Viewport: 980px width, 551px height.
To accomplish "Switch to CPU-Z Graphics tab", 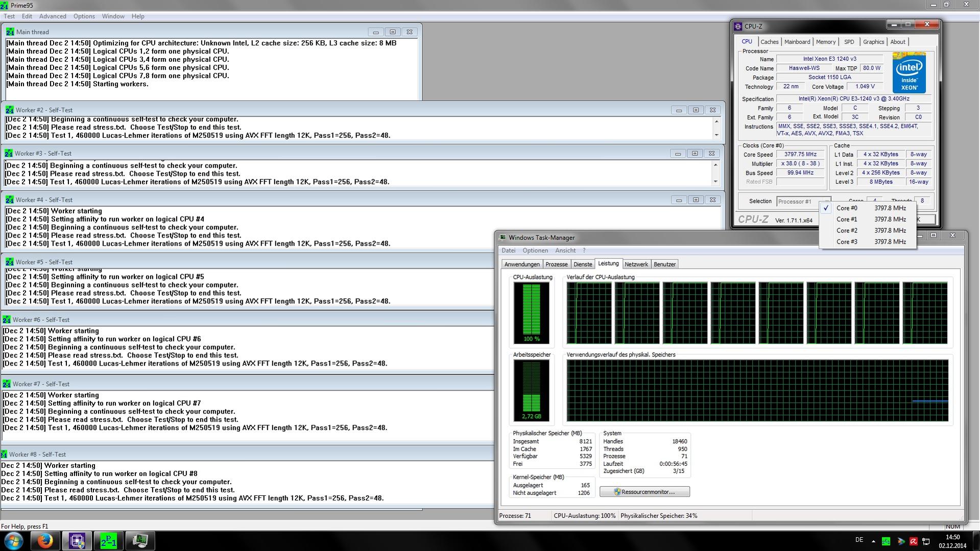I will pyautogui.click(x=873, y=42).
